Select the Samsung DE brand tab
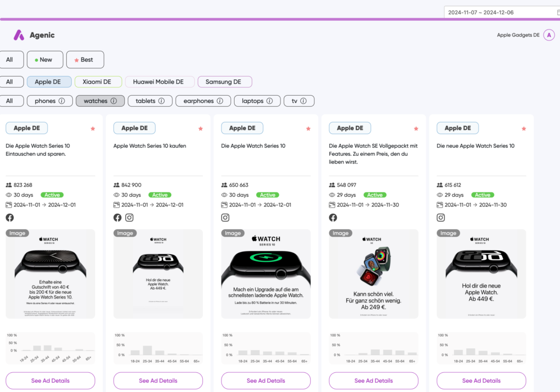 (224, 82)
